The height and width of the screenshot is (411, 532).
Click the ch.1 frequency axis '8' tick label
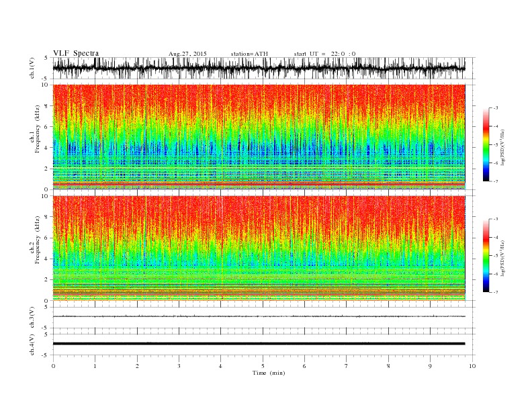click(x=46, y=106)
